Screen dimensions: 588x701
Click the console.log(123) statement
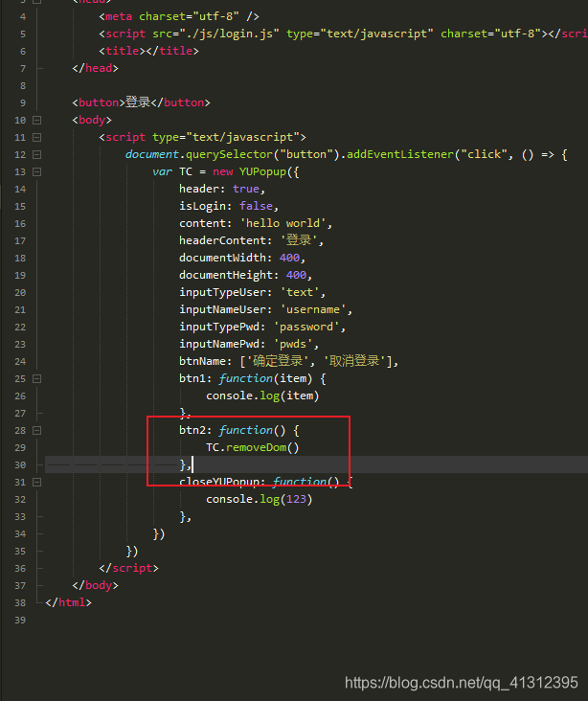tap(259, 499)
